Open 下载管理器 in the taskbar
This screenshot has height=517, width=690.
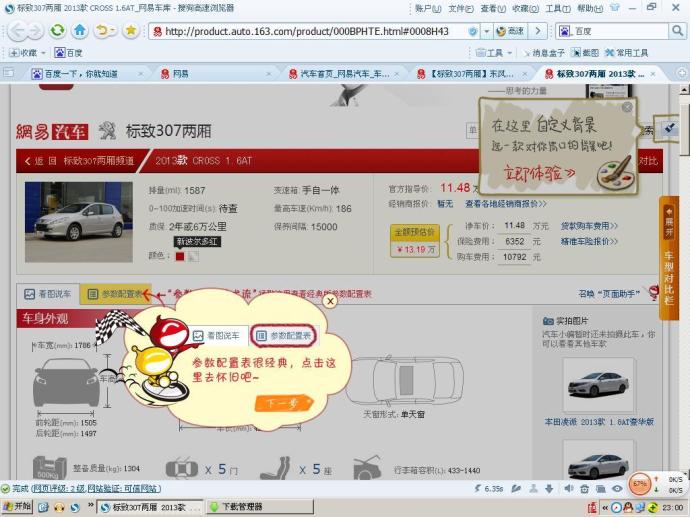(x=260, y=507)
